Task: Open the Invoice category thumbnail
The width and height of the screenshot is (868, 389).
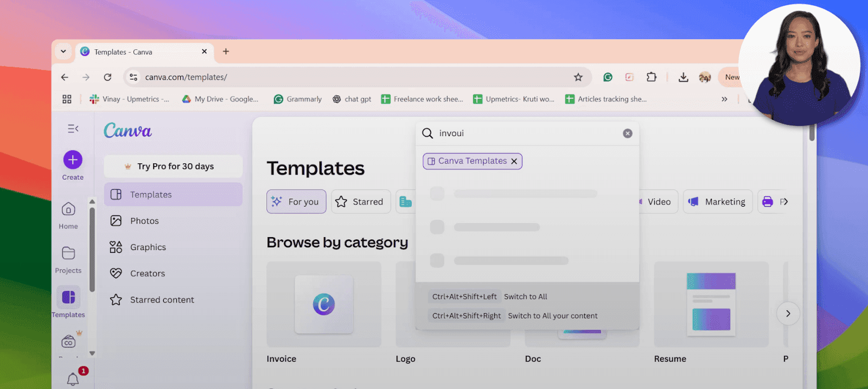Action: (324, 304)
